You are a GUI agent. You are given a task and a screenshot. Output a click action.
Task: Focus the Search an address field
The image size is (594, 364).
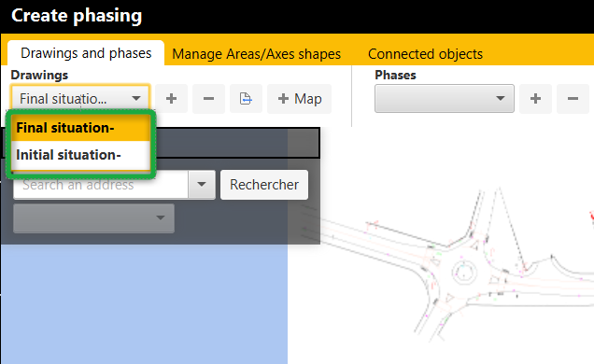coord(101,185)
